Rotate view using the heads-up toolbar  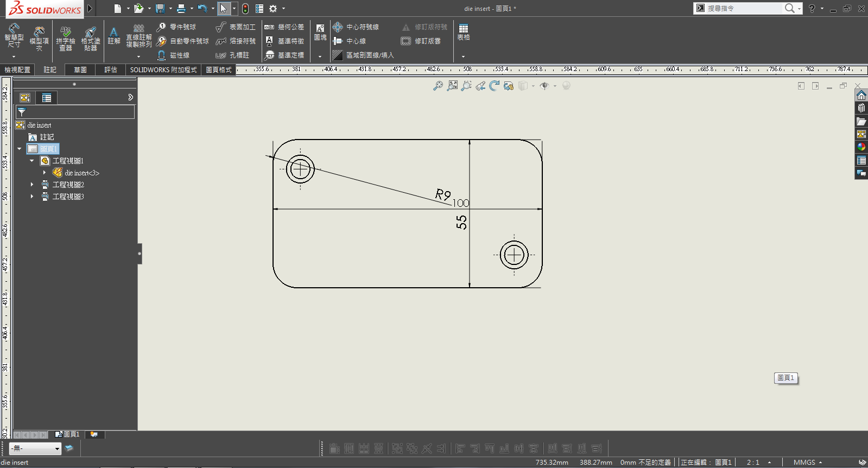(x=494, y=86)
